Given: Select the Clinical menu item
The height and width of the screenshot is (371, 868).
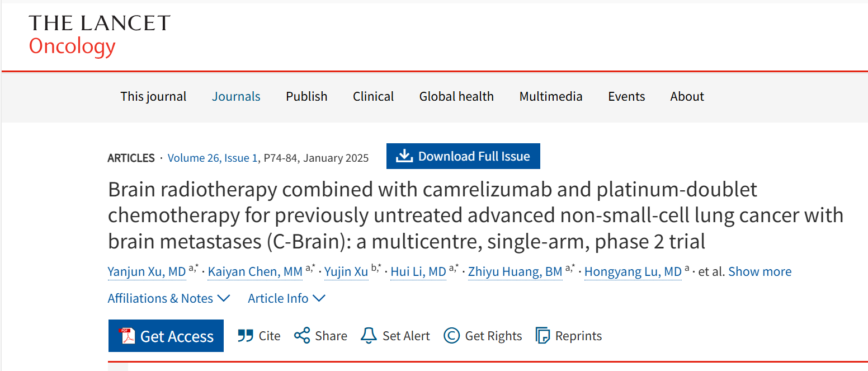Looking at the screenshot, I should tap(373, 96).
